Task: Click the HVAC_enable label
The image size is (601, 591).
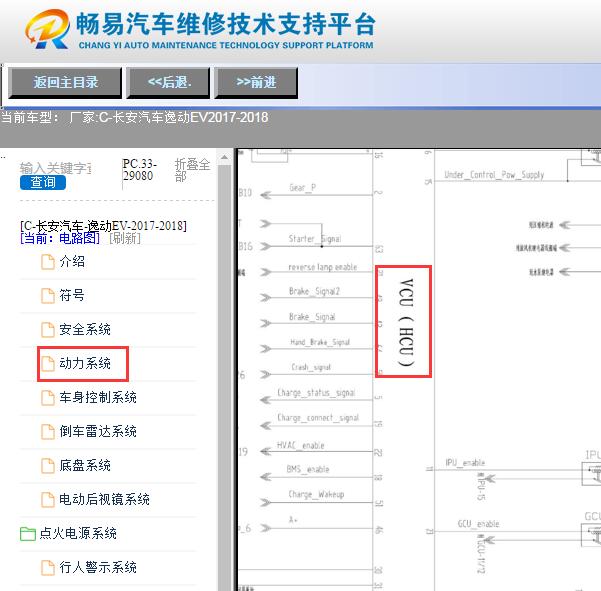Action: coord(300,445)
